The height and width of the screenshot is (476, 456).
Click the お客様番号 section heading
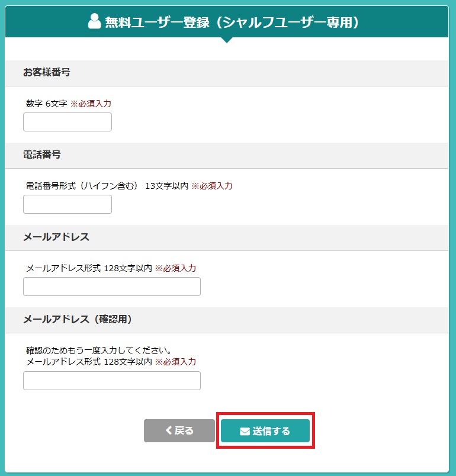coord(46,72)
